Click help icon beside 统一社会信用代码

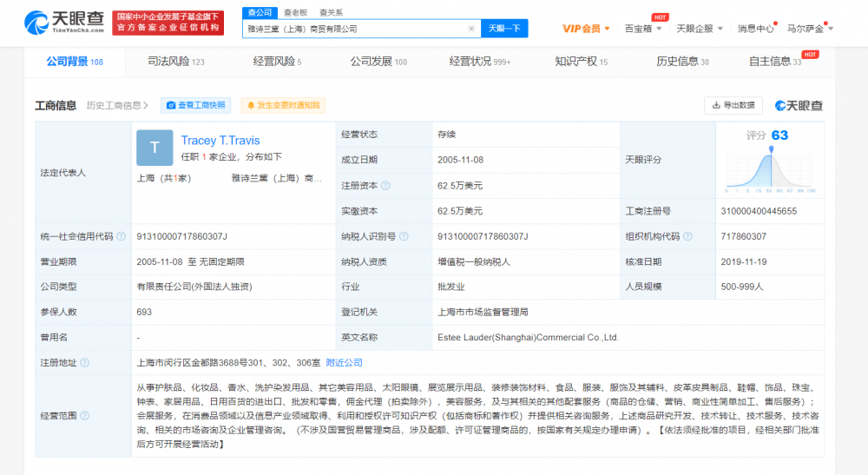pyautogui.click(x=121, y=236)
